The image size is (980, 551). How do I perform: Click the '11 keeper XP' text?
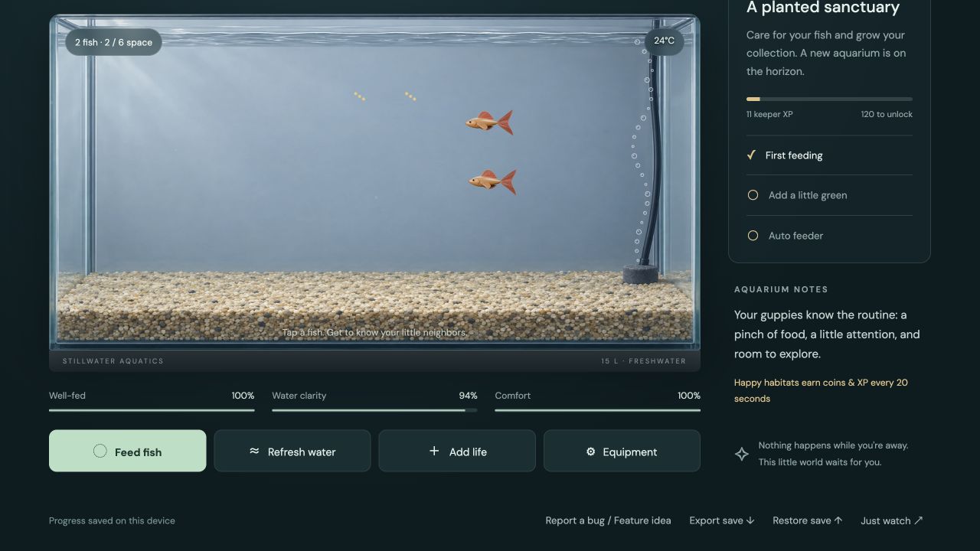pos(769,114)
